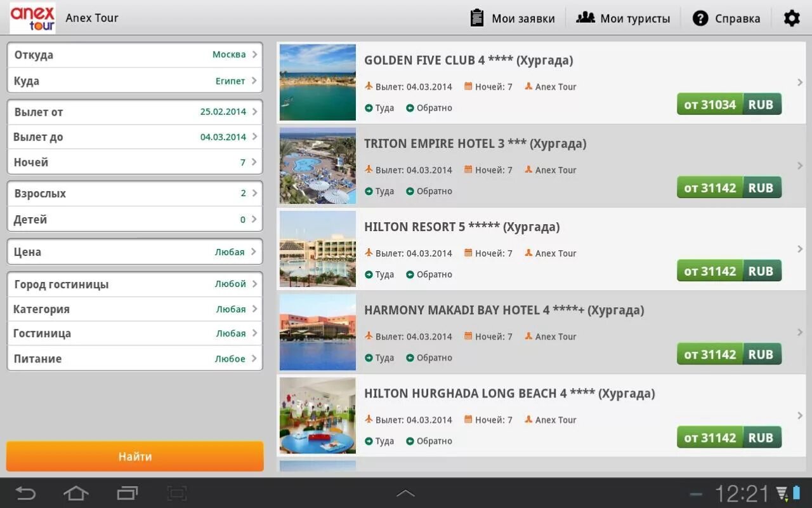Select title HILTON HURGHADA LONG BEACH 4 ****
Image resolution: width=812 pixels, height=508 pixels.
(480, 393)
